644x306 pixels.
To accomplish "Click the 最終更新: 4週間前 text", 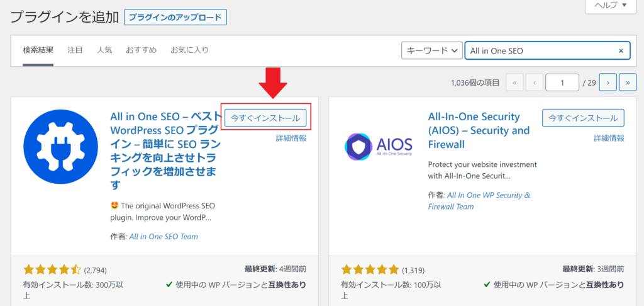I will [x=275, y=269].
